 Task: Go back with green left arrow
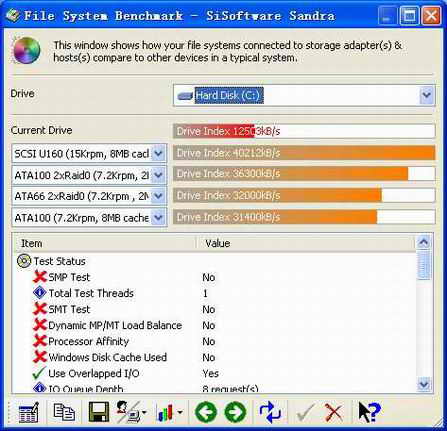point(206,412)
